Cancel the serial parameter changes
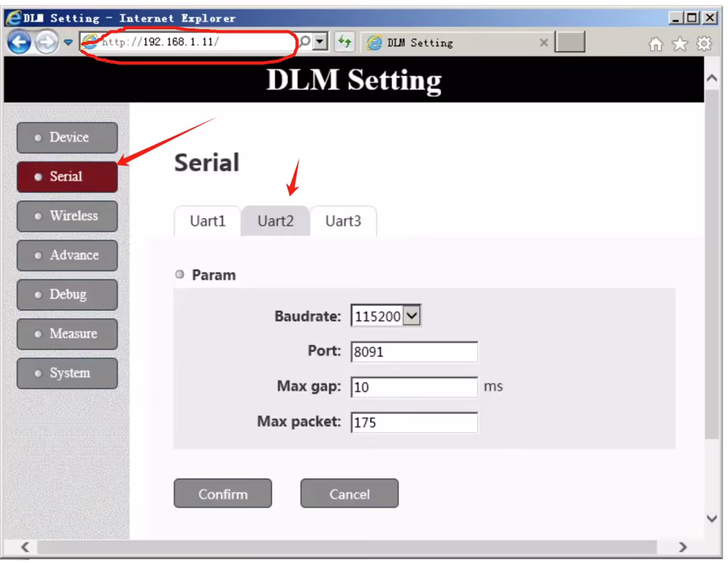Screen dimensions: 728x563 pos(349,493)
